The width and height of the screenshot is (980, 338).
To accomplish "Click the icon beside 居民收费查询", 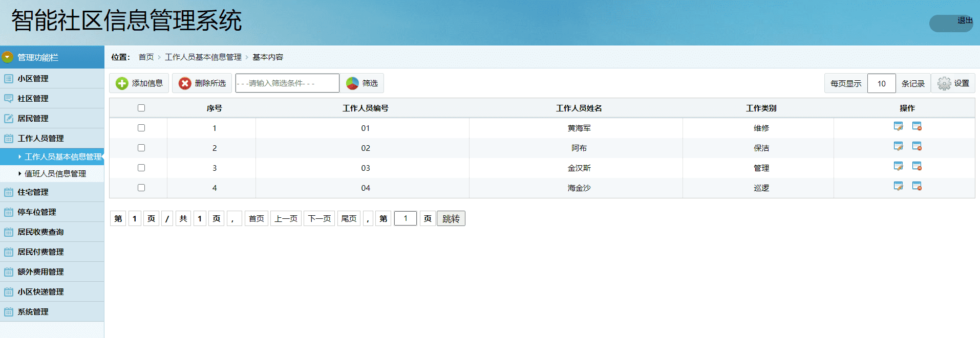I will pos(9,232).
